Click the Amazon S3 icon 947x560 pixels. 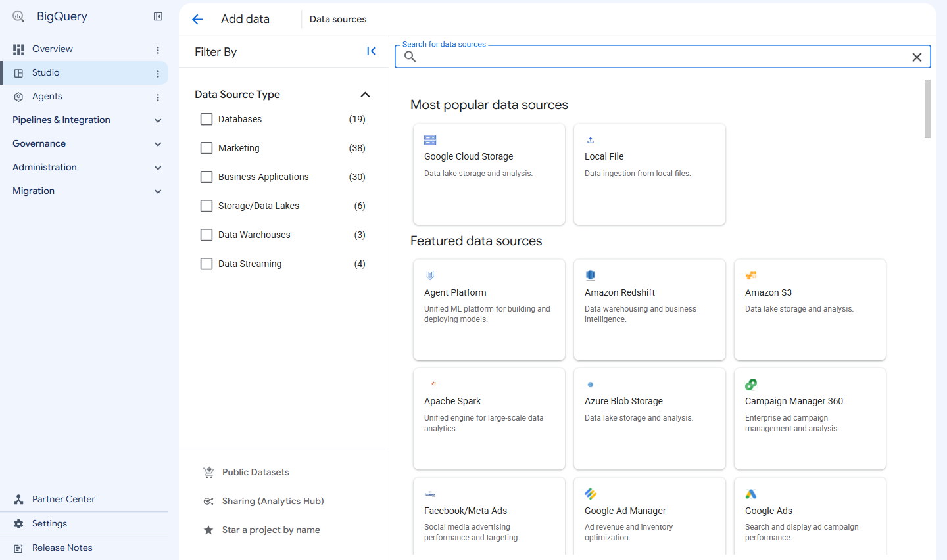click(x=751, y=275)
